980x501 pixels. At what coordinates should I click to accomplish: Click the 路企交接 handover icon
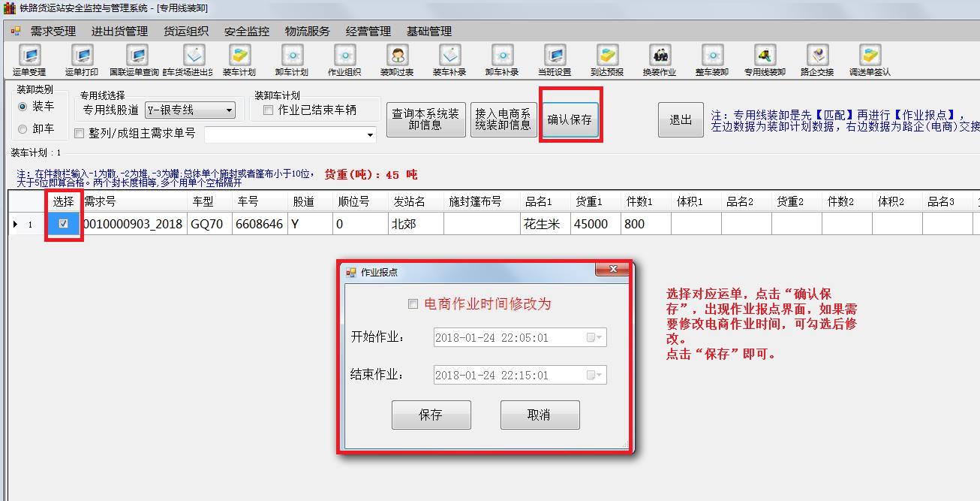point(817,60)
